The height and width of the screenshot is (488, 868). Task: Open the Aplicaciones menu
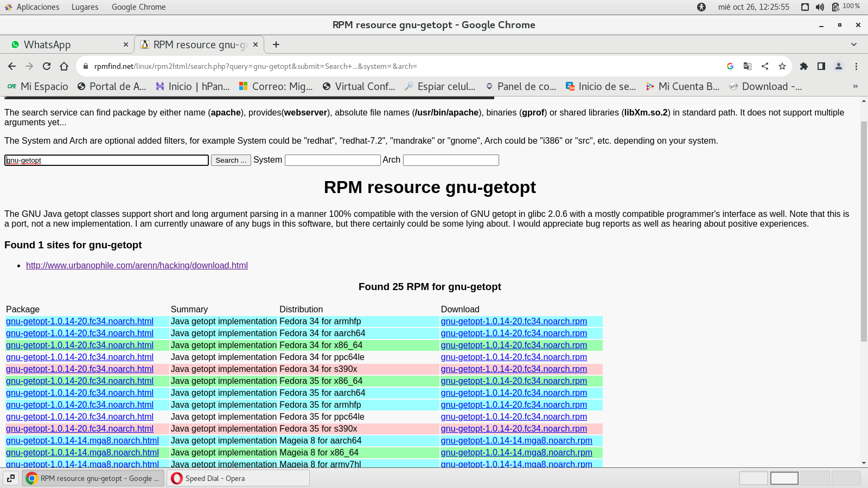click(x=37, y=7)
